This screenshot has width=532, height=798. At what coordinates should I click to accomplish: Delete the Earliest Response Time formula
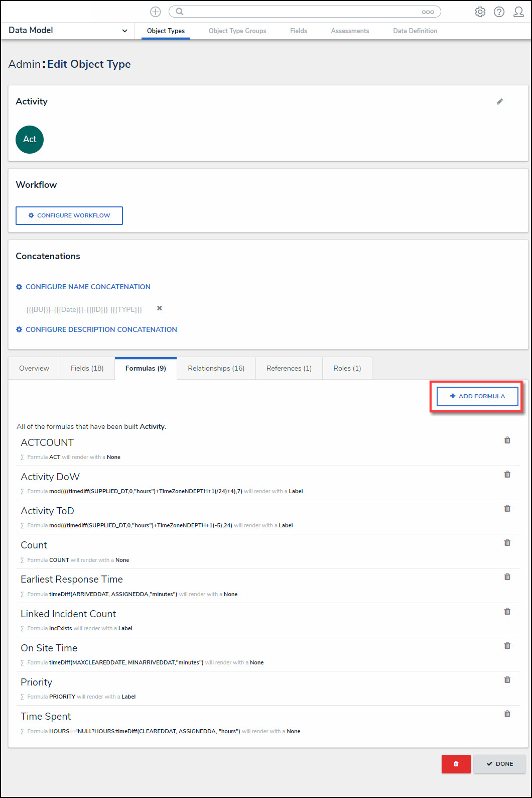click(507, 577)
